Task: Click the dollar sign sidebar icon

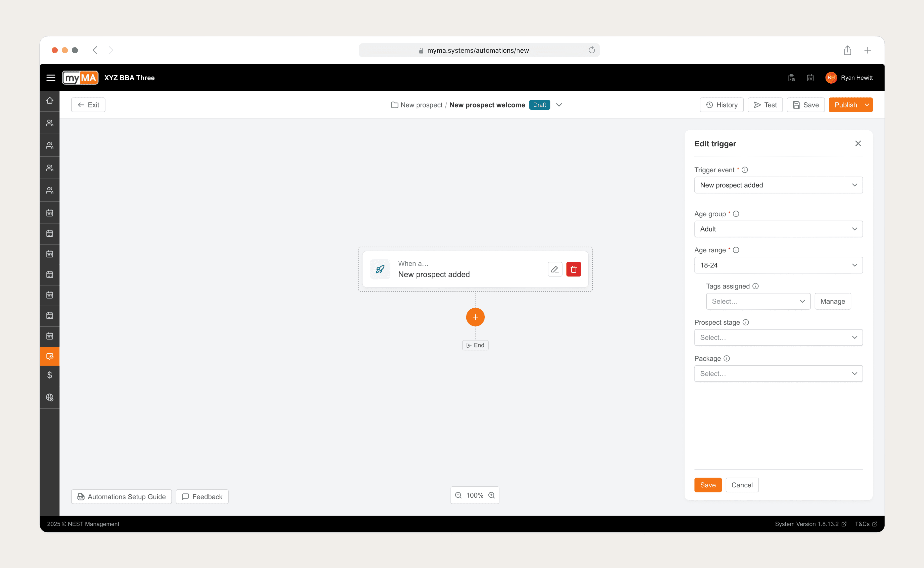Action: (49, 375)
